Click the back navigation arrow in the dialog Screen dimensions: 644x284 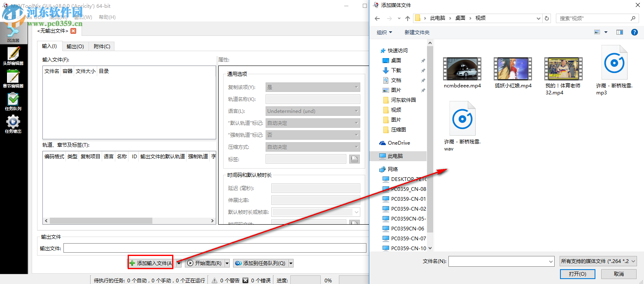(377, 18)
